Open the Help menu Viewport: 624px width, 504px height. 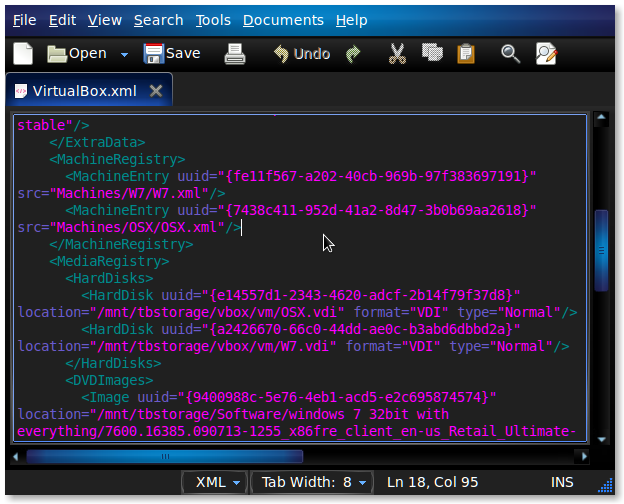(x=351, y=20)
